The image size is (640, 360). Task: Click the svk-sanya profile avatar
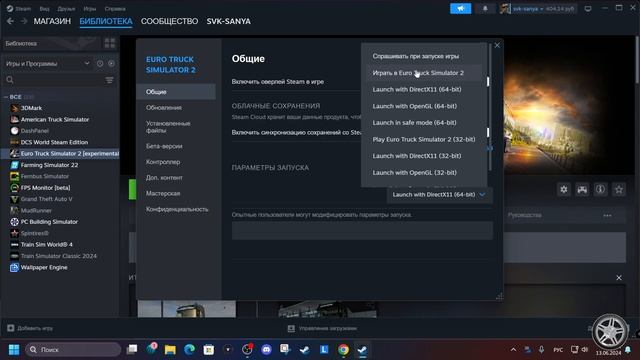point(505,9)
